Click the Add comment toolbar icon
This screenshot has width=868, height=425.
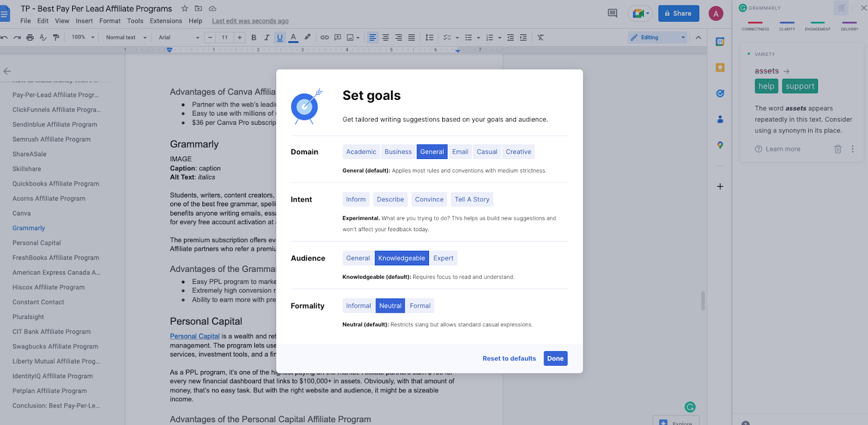pyautogui.click(x=337, y=37)
